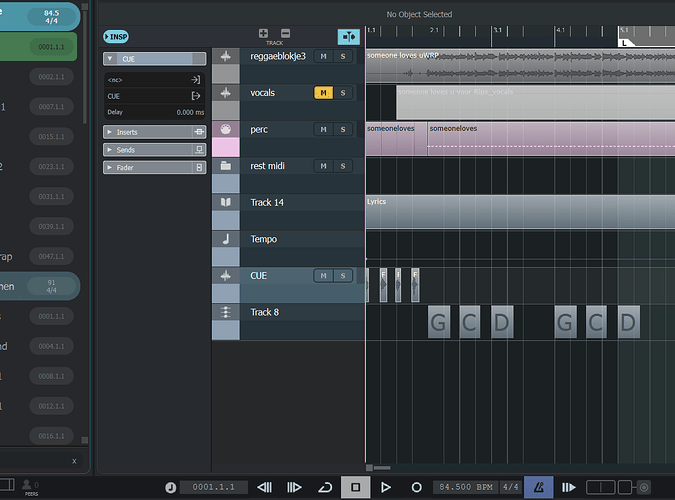Click the 4/4 time signature field

click(x=511, y=488)
